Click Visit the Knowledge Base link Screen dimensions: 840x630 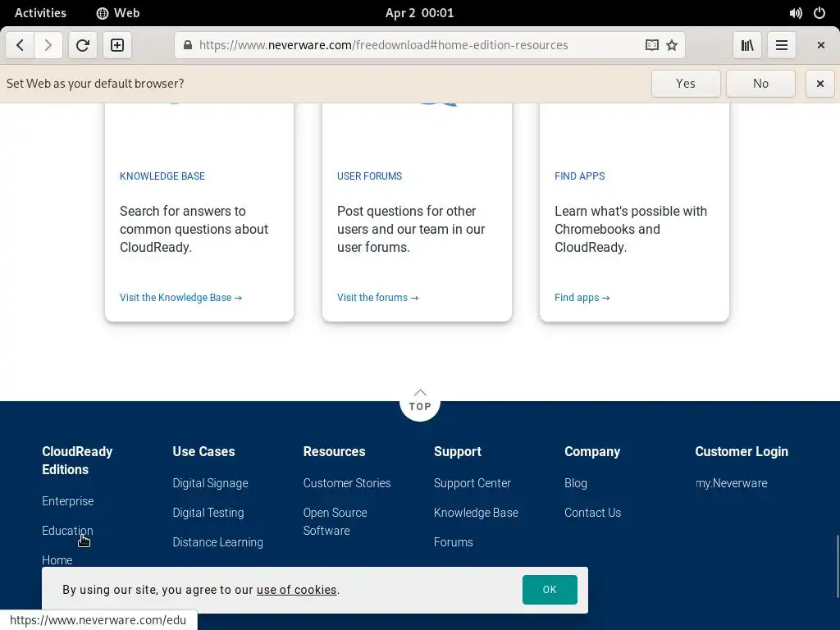point(180,297)
